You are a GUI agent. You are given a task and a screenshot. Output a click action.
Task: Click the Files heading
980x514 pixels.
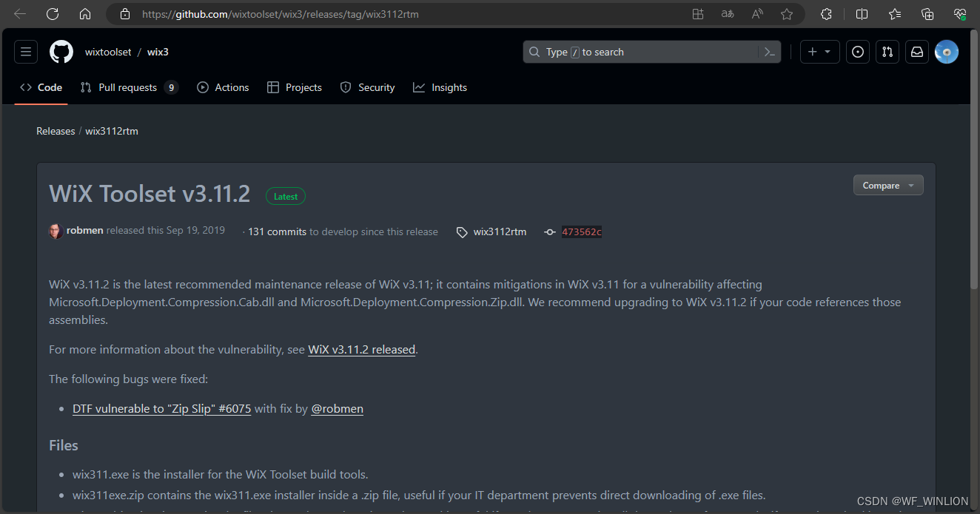click(64, 445)
